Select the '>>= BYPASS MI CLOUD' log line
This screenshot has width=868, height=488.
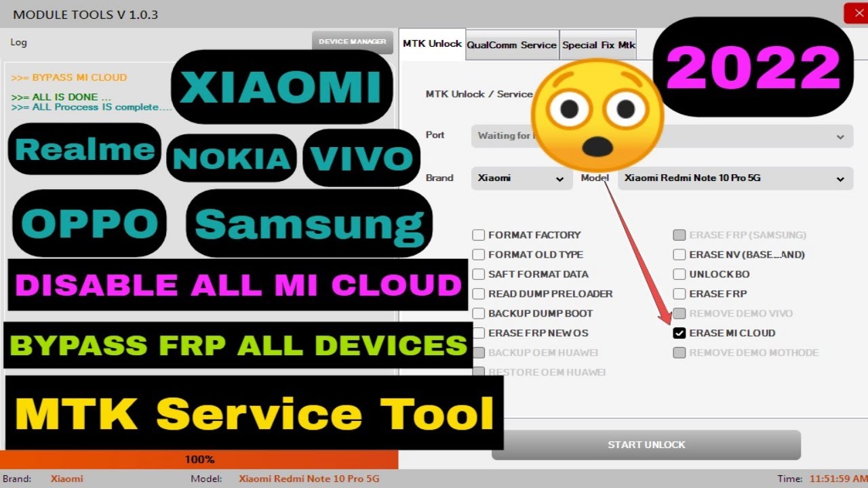click(x=69, y=78)
